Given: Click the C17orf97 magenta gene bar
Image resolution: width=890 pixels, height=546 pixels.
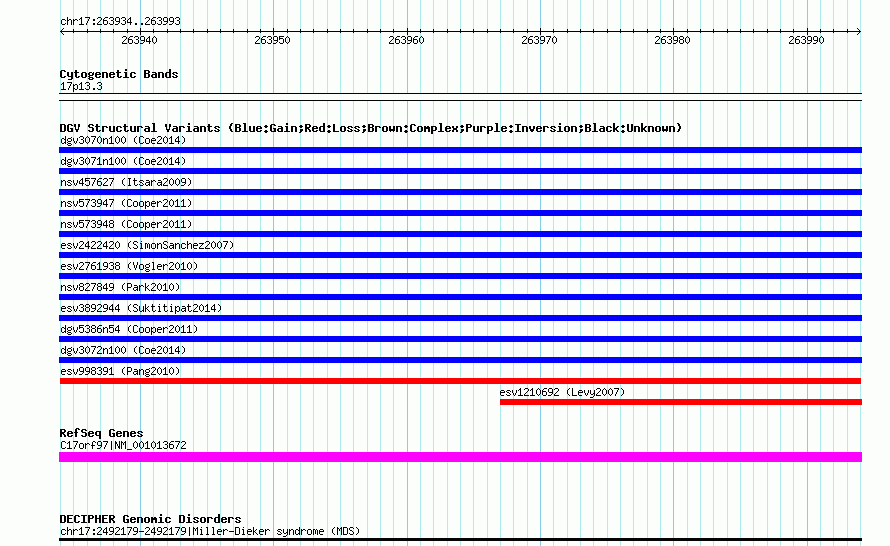Looking at the screenshot, I should click(460, 457).
